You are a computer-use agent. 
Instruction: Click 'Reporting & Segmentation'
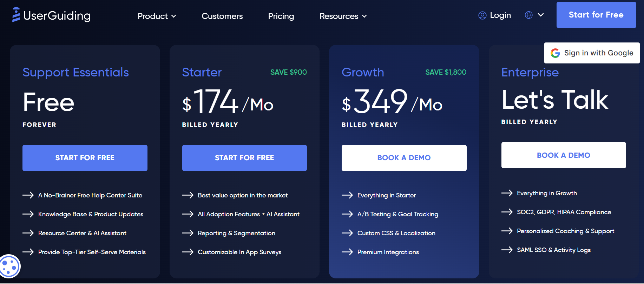(236, 233)
